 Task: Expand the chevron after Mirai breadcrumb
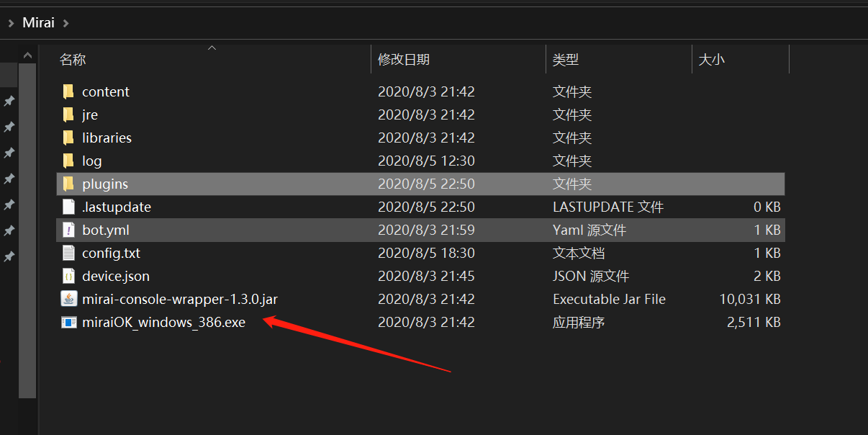click(65, 22)
